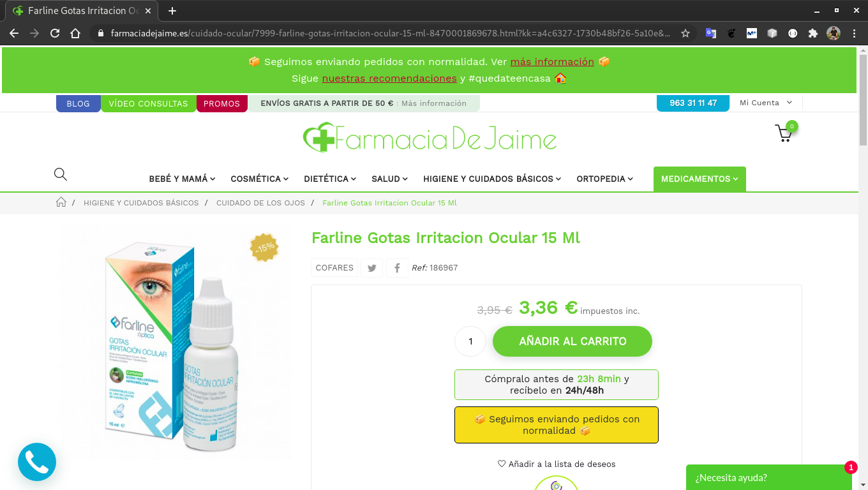
Task: Click the quantity input field
Action: (x=470, y=341)
